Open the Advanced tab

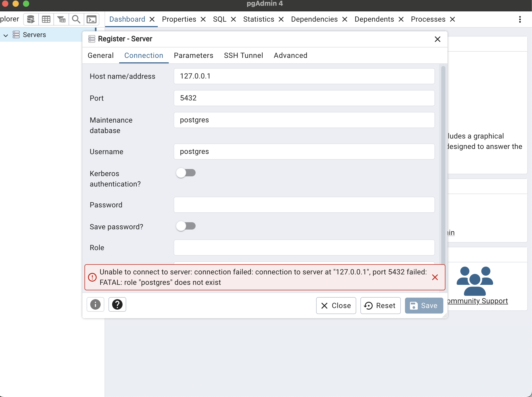(x=291, y=56)
